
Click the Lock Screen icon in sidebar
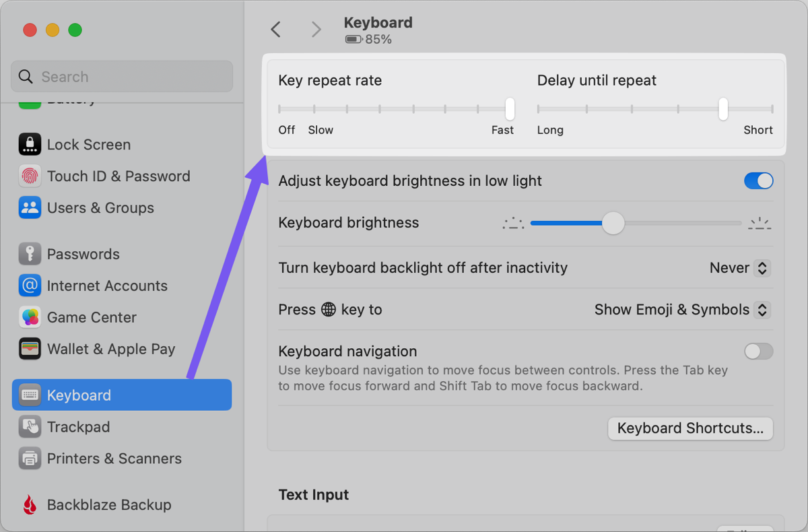(x=30, y=145)
